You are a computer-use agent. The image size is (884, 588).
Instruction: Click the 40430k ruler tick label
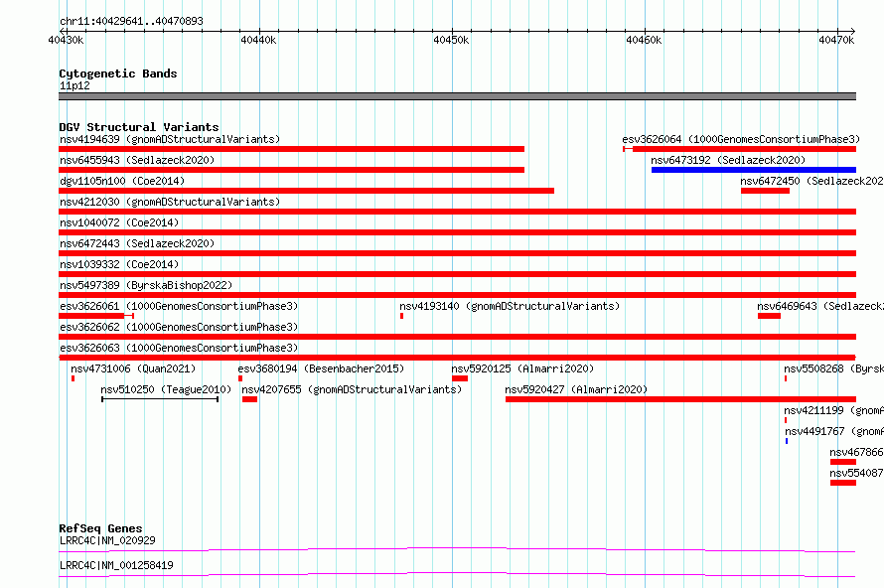(66, 40)
